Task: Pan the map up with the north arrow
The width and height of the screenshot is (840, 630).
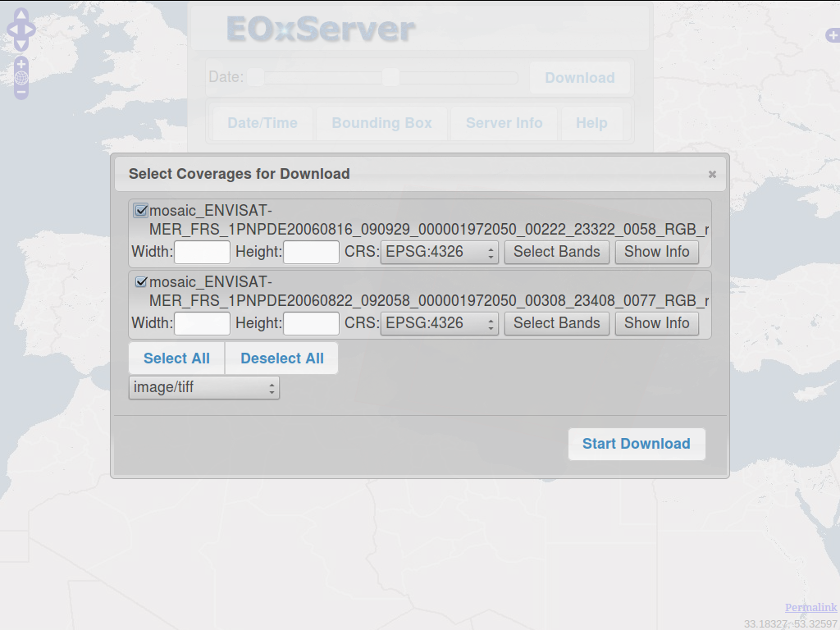Action: click(21, 15)
